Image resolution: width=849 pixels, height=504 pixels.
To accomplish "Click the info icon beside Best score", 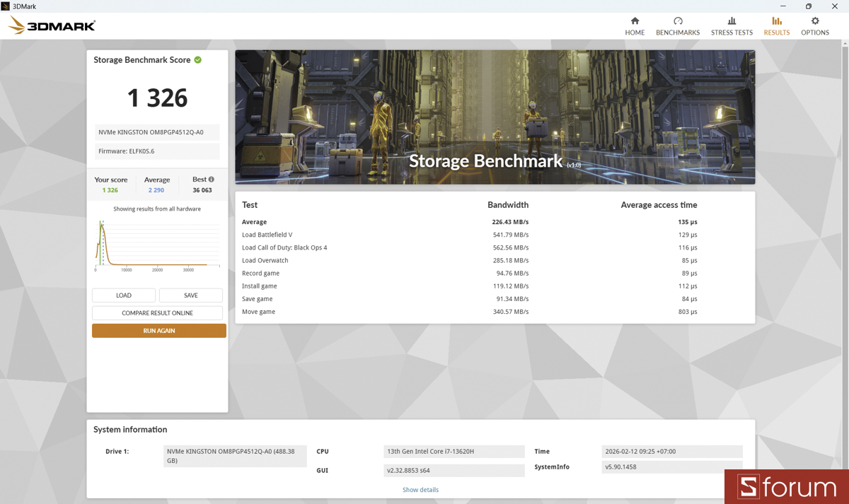I will click(212, 179).
